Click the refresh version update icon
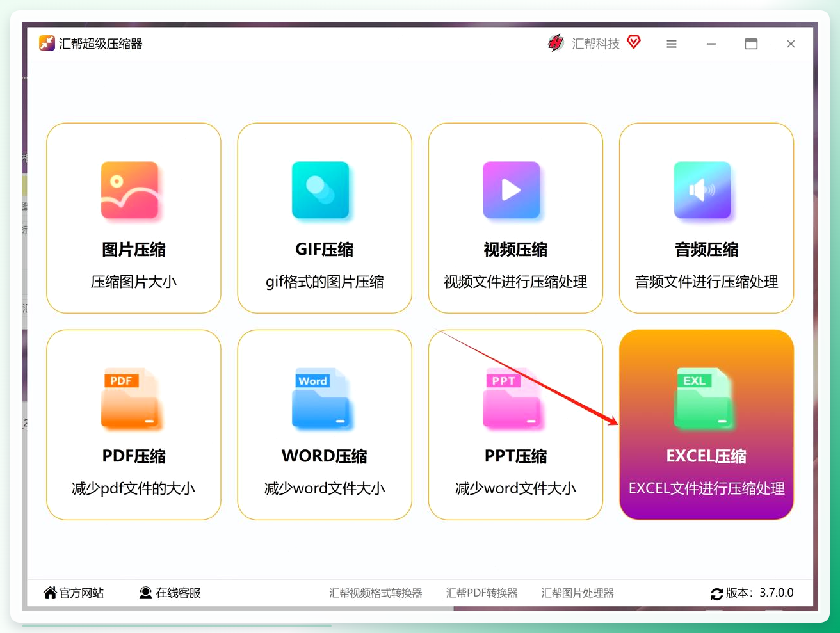This screenshot has width=840, height=633. (716, 594)
